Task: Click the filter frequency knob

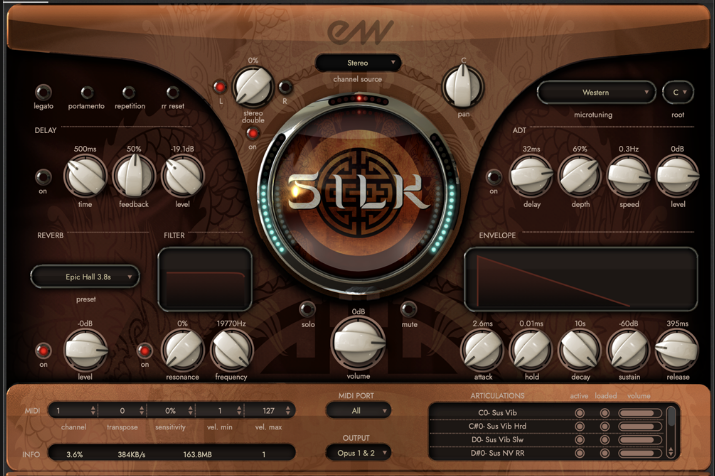Action: [x=231, y=350]
